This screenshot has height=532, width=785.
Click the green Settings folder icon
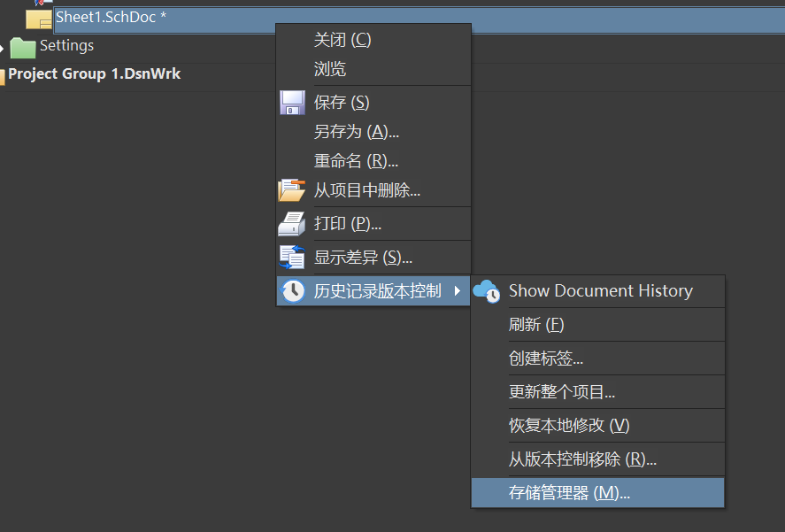tap(23, 48)
